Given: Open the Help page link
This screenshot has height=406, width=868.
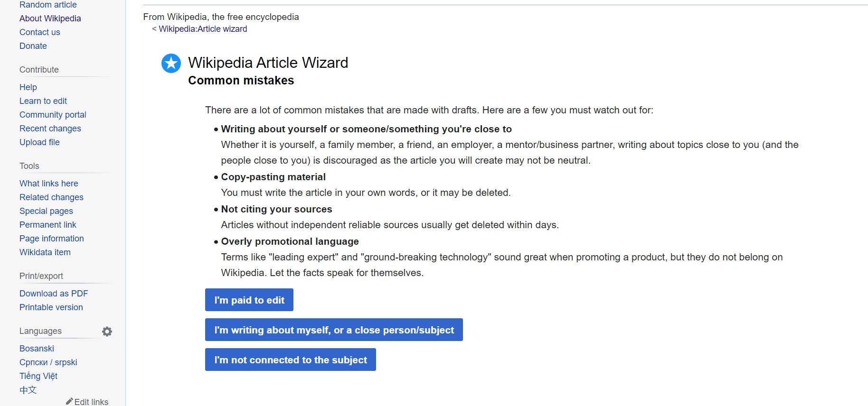Looking at the screenshot, I should coord(28,87).
